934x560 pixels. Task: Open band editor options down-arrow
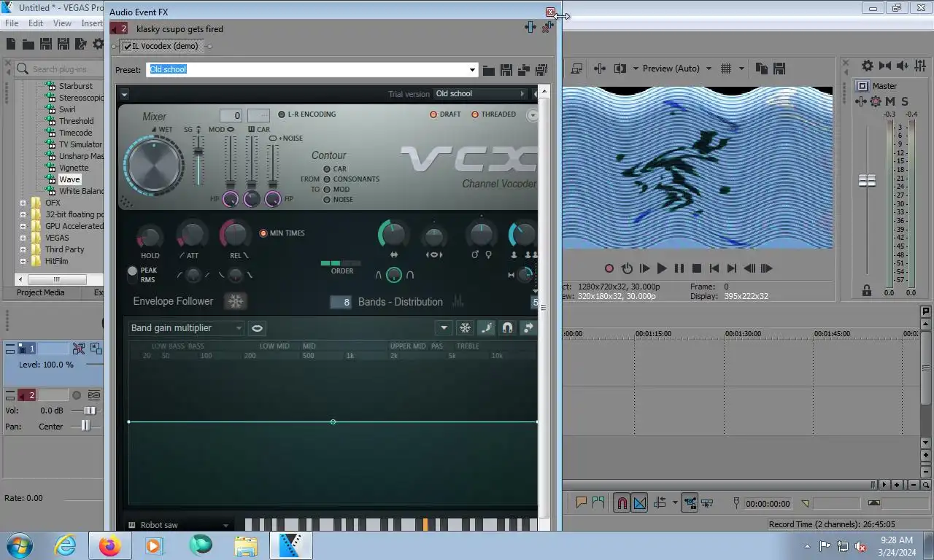pos(444,328)
